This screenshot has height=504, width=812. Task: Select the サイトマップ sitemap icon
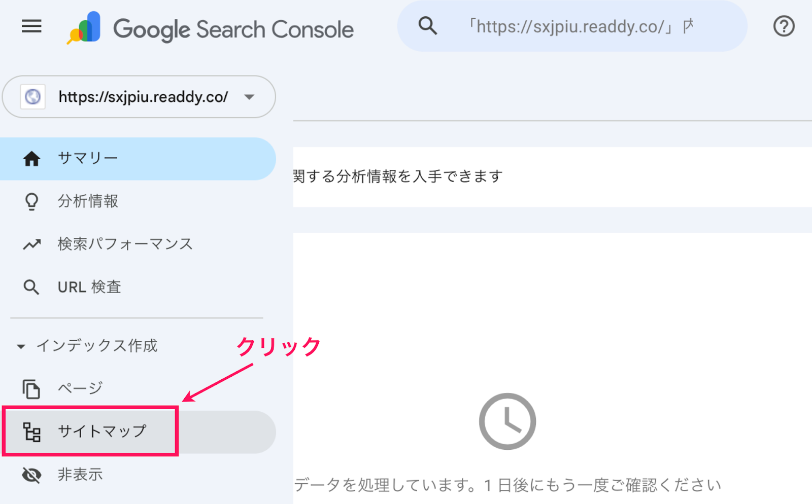pos(31,431)
